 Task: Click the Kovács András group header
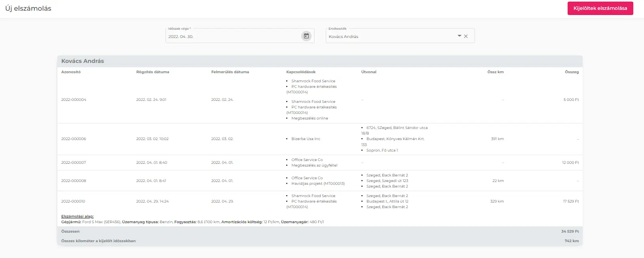[x=83, y=61]
